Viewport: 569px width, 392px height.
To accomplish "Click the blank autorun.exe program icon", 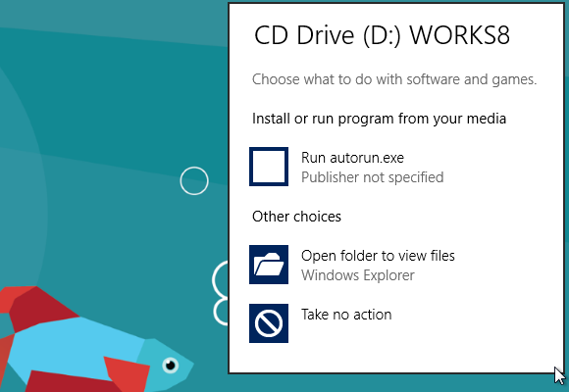I will (x=269, y=167).
